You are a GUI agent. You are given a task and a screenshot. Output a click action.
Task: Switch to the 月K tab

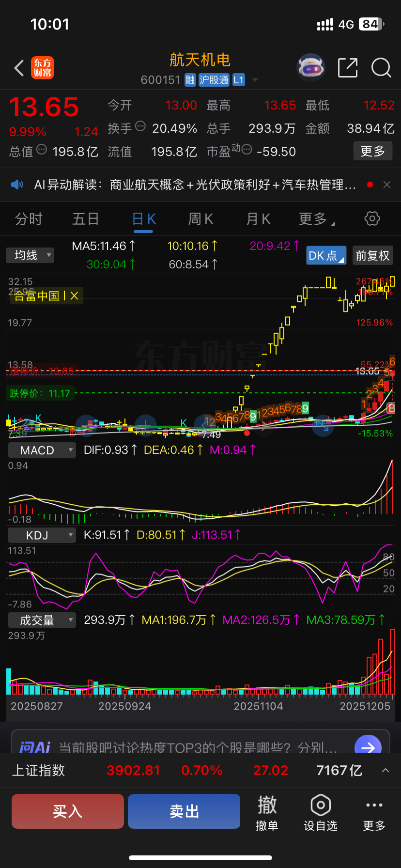[258, 219]
